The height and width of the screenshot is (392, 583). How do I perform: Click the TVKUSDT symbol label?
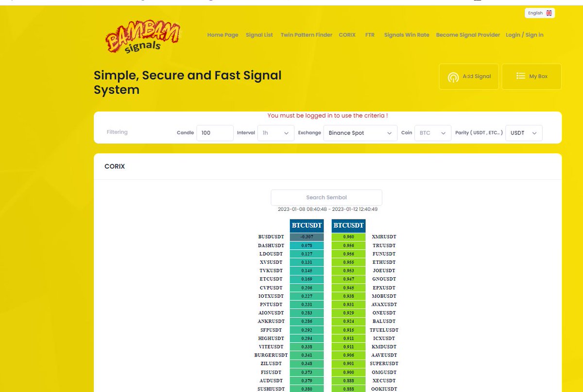point(272,271)
